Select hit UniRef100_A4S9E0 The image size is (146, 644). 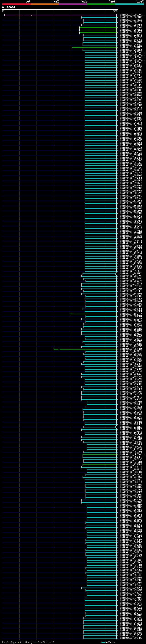[131, 273]
